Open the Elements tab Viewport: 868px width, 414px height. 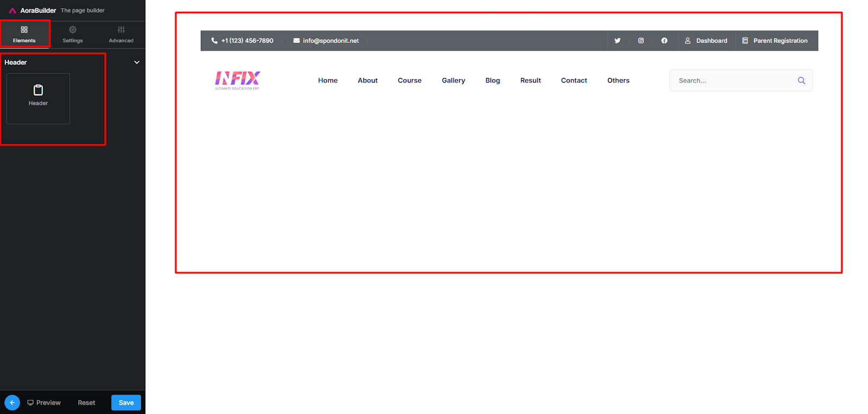coord(24,34)
